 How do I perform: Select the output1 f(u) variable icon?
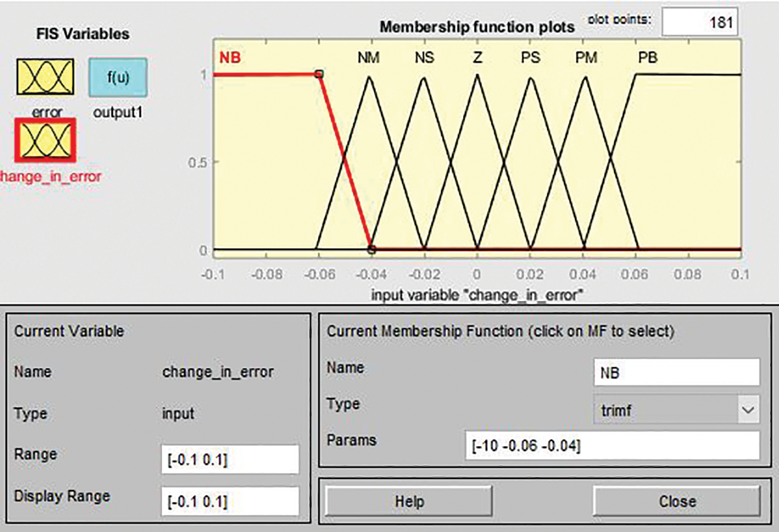coord(118,78)
